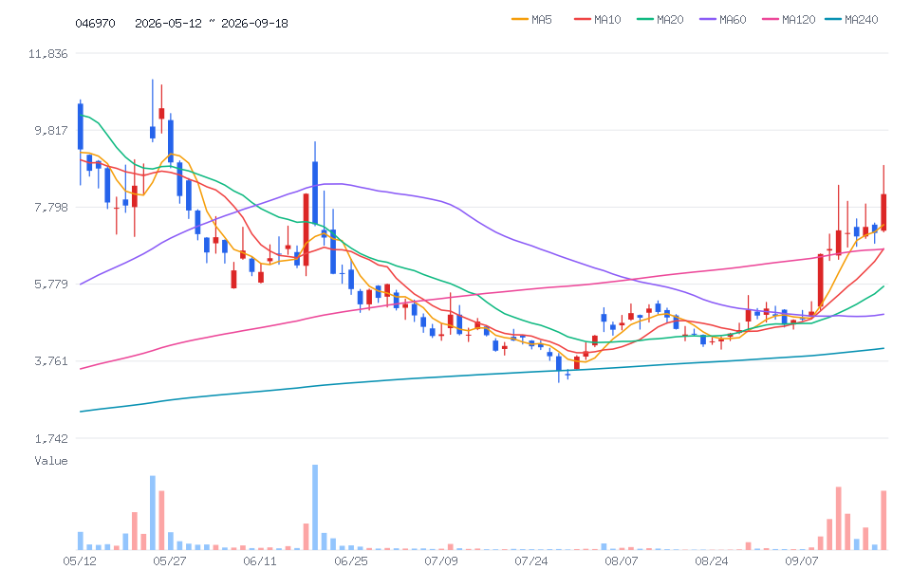Click the 11,836 price axis label
The height and width of the screenshot is (588, 911).
47,54
